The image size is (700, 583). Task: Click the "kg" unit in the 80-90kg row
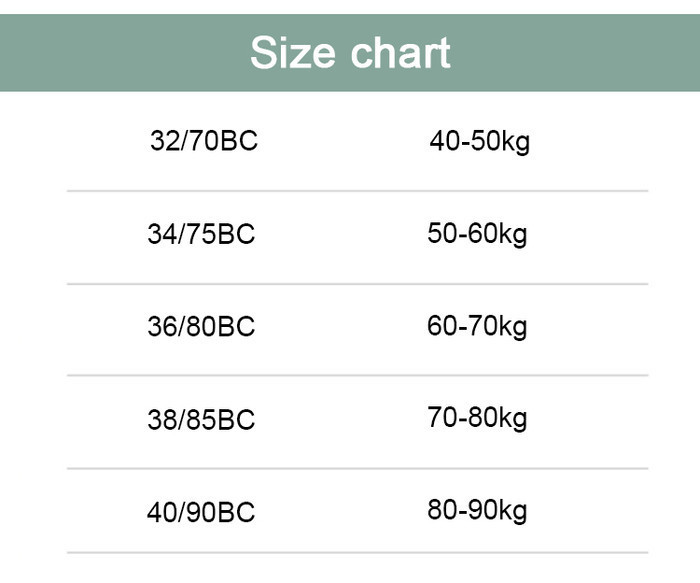click(513, 512)
